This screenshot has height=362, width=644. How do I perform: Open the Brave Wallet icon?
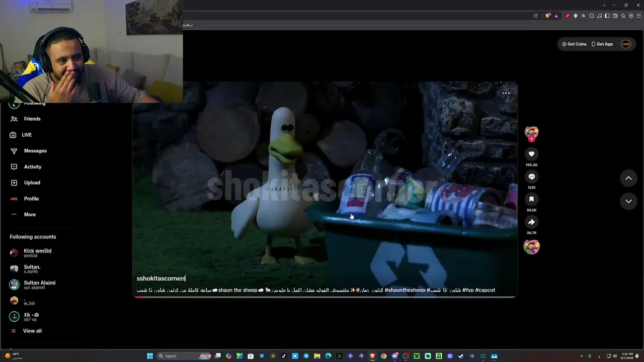point(615,16)
